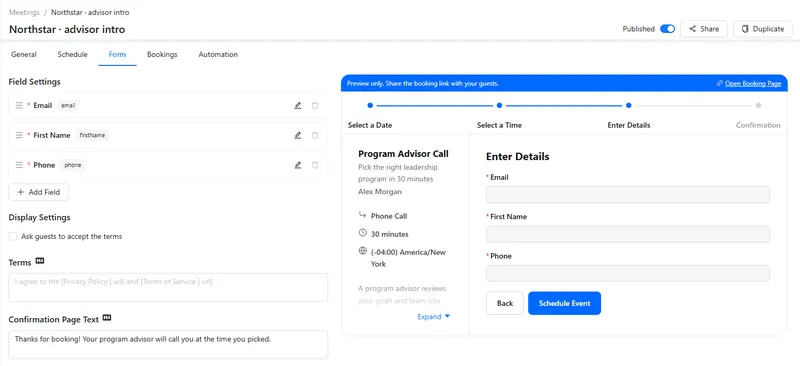Viewport: 800px width, 366px height.
Task: Duplicate this meeting
Action: [x=763, y=29]
